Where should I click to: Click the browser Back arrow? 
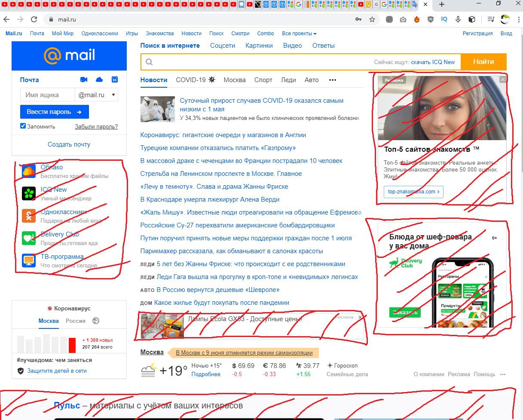click(6, 19)
